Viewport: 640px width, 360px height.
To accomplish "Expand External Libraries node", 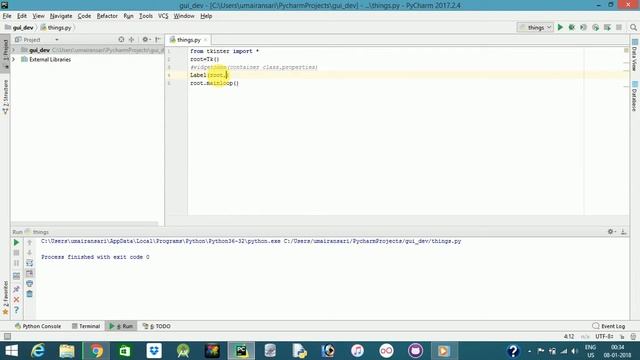I will (14, 60).
